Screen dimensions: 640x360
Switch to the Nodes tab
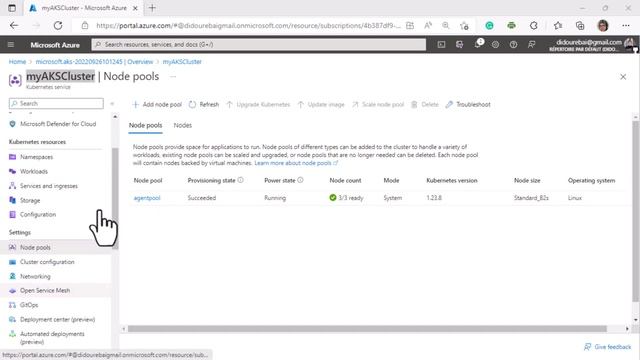point(182,125)
